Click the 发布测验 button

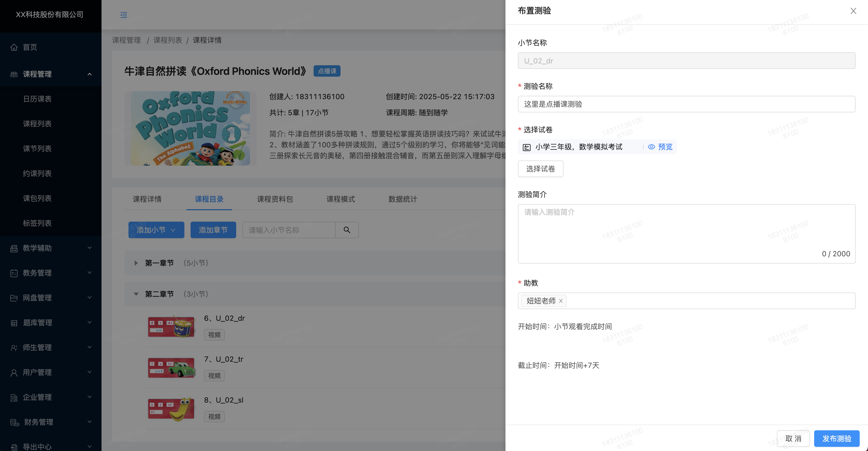tap(836, 439)
